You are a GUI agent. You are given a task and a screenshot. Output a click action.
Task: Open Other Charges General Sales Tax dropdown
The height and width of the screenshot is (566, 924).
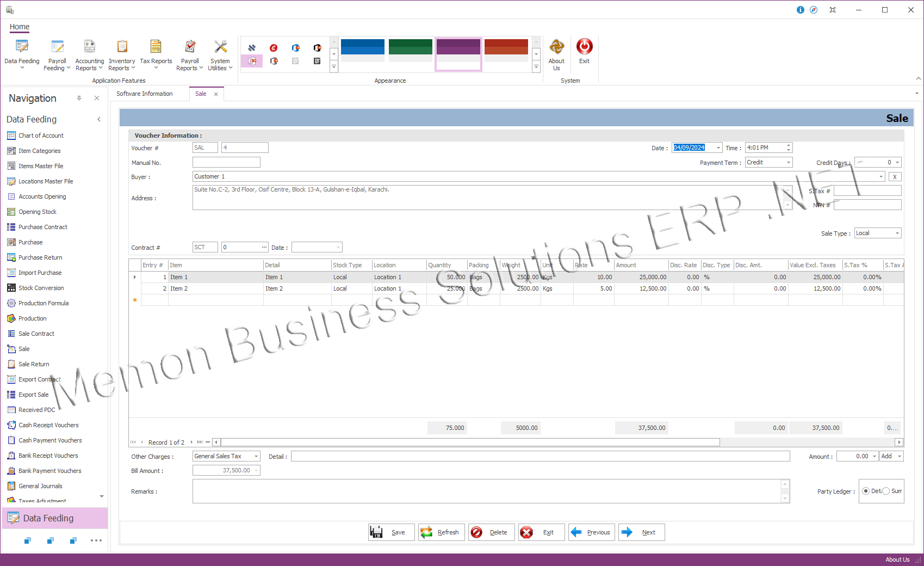click(256, 456)
